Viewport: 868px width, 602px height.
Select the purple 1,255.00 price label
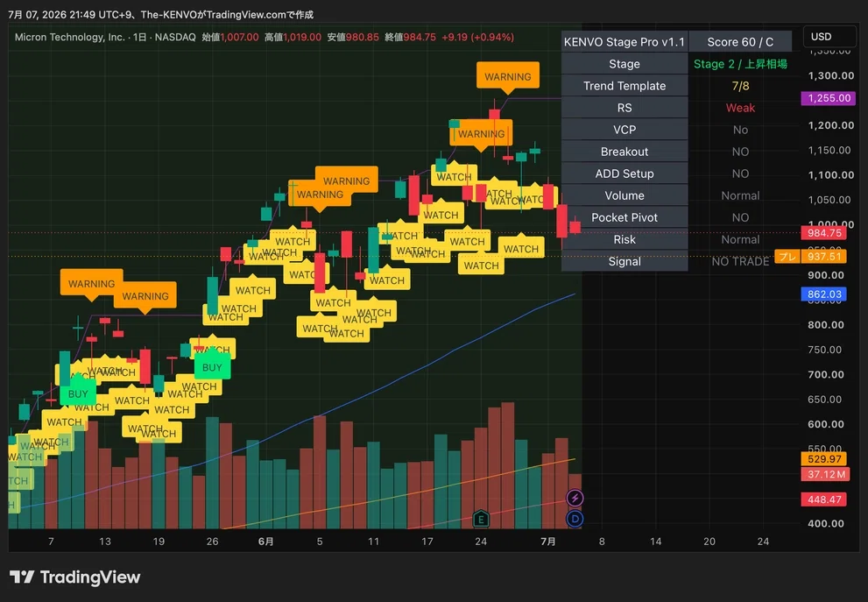(x=828, y=98)
